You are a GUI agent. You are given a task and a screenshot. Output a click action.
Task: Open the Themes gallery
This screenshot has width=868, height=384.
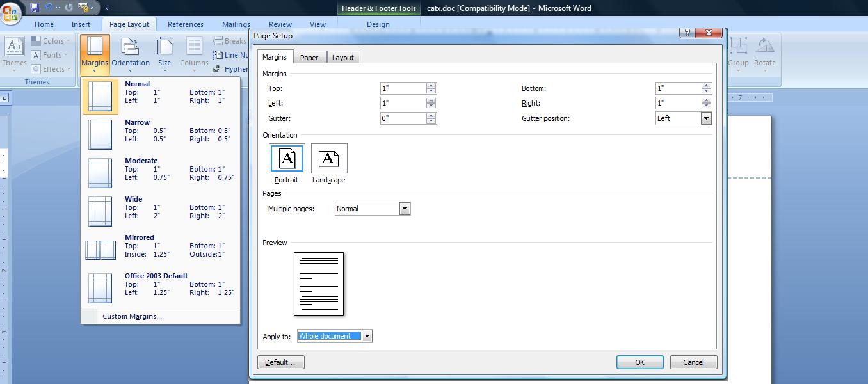click(14, 53)
